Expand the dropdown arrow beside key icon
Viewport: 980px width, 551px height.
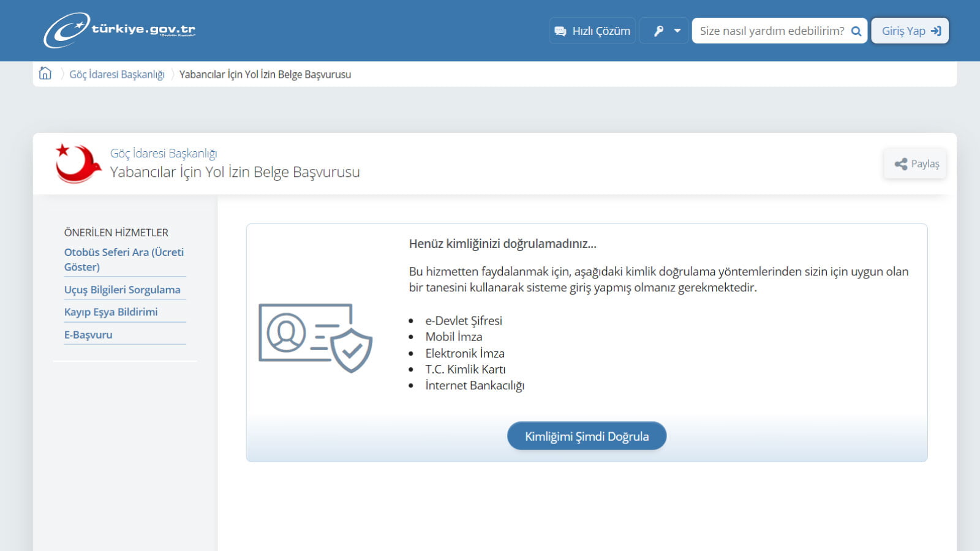pyautogui.click(x=677, y=31)
